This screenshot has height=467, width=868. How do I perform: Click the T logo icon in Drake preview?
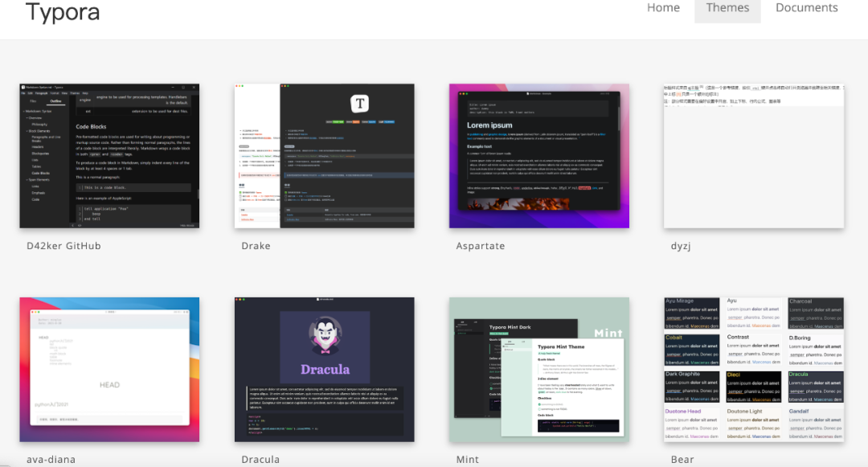(360, 104)
